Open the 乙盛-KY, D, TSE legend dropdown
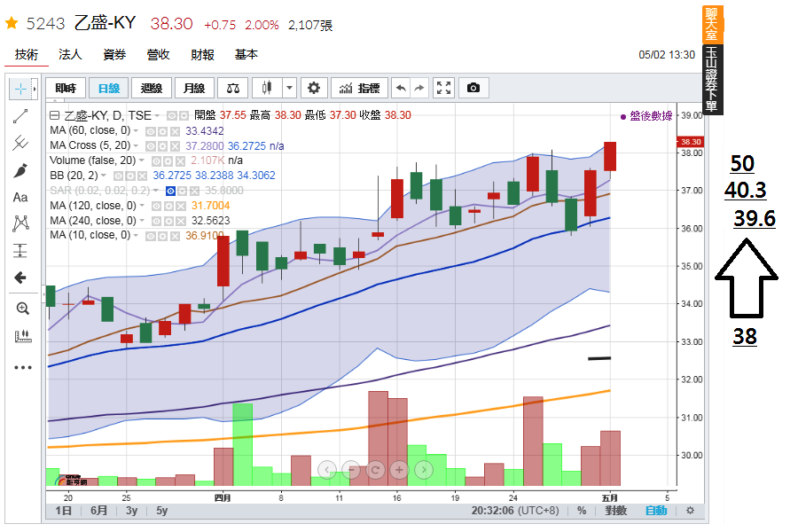798x532 pixels. point(157,116)
